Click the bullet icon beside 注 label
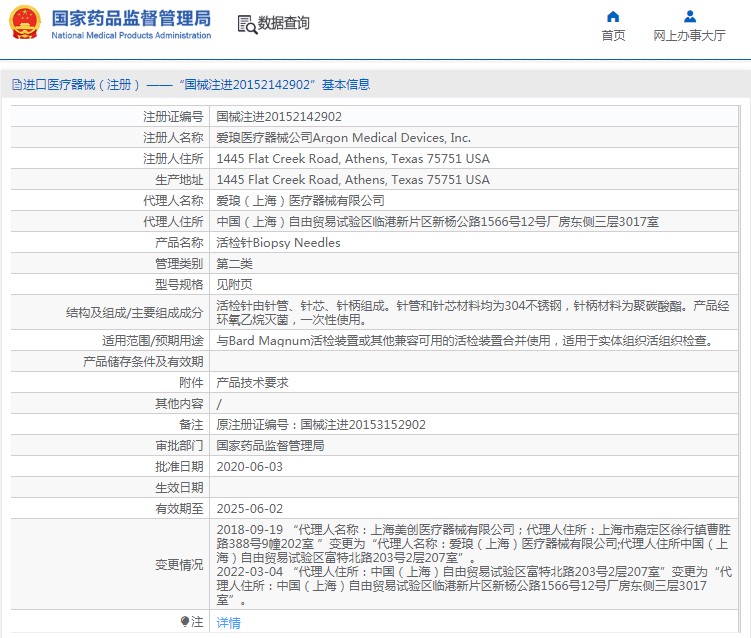This screenshot has height=638, width=751. 185,622
